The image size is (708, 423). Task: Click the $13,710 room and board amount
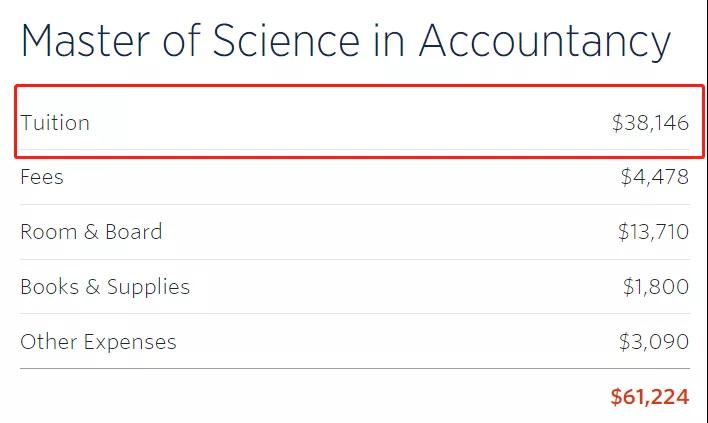point(653,232)
